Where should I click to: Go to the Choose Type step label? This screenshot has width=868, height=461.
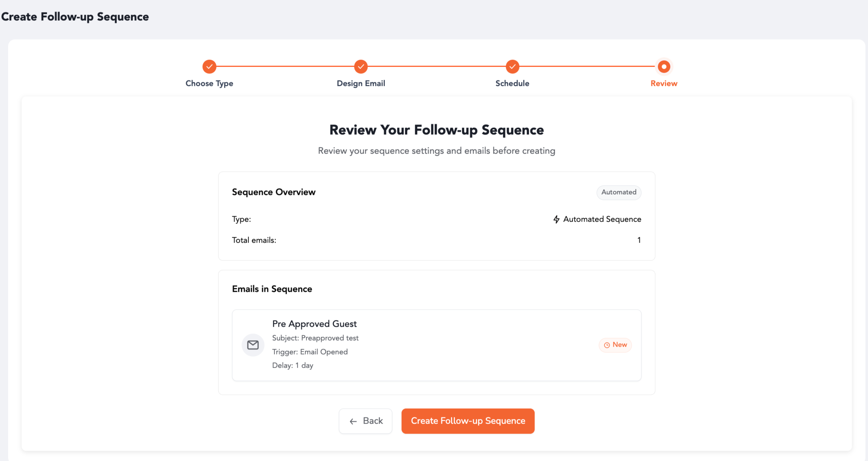[x=209, y=83]
